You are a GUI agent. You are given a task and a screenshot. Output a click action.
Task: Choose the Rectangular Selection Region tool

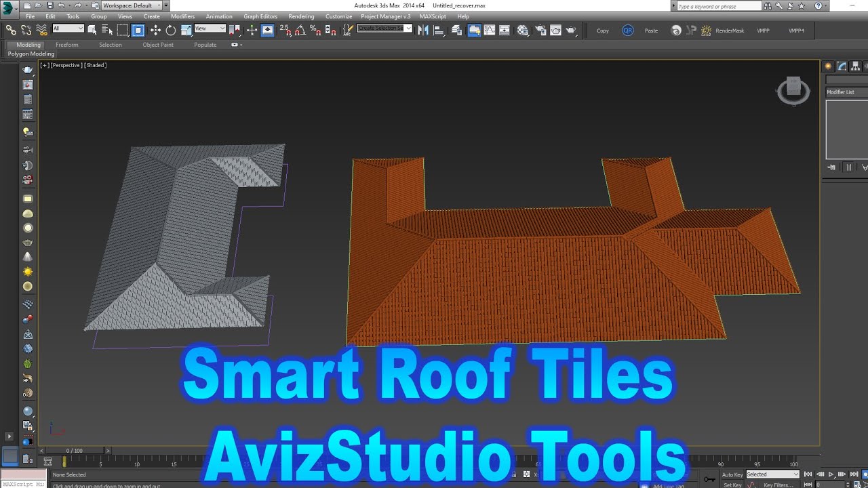pyautogui.click(x=123, y=30)
